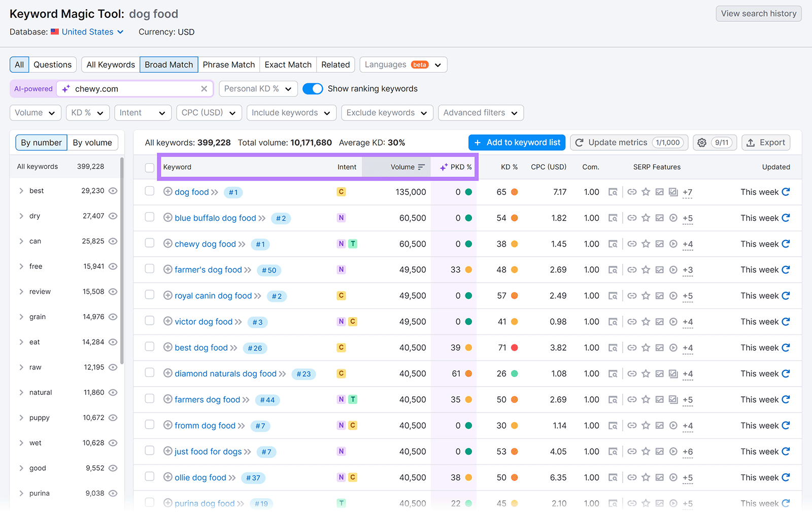
Task: Disable the Show ranking keywords toggle
Action: point(313,88)
